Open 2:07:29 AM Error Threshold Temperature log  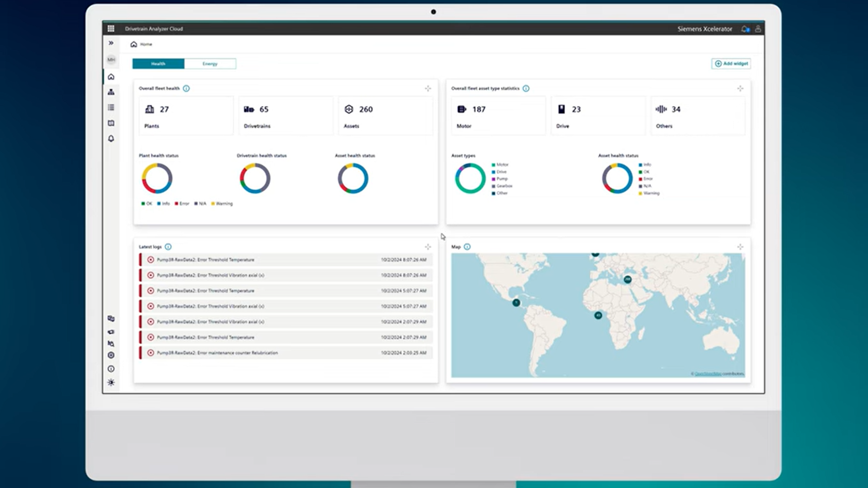click(286, 337)
